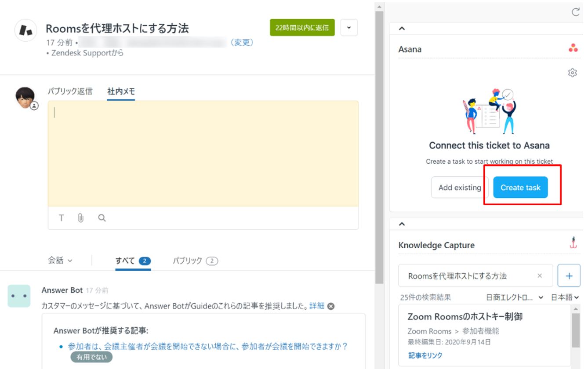
Task: Expand the 会話 dropdown
Action: (x=61, y=261)
